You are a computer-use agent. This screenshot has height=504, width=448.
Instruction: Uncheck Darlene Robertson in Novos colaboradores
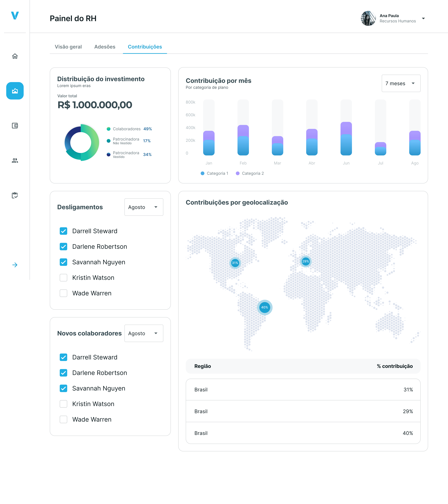63,373
